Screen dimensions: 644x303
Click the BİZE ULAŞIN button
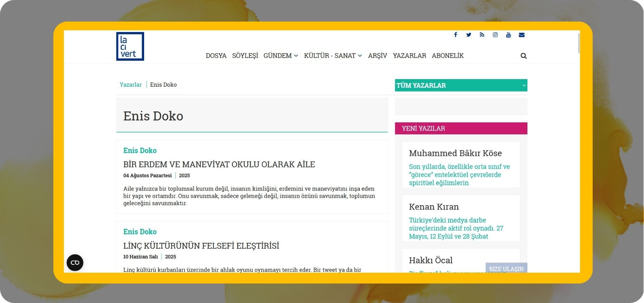(x=506, y=268)
